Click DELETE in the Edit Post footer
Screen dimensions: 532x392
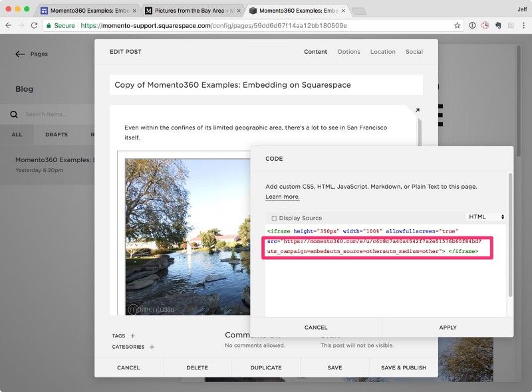click(197, 367)
